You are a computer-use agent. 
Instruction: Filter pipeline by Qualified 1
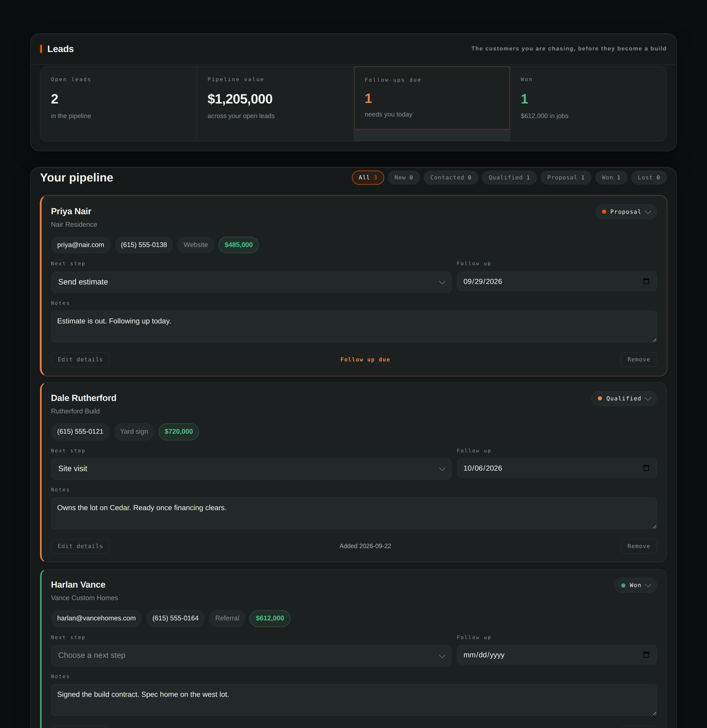pos(509,178)
